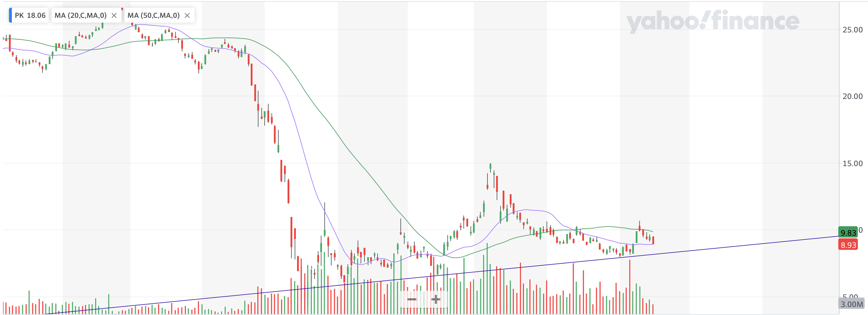Click the green 9.83 price tag
The image size is (868, 315).
(848, 233)
